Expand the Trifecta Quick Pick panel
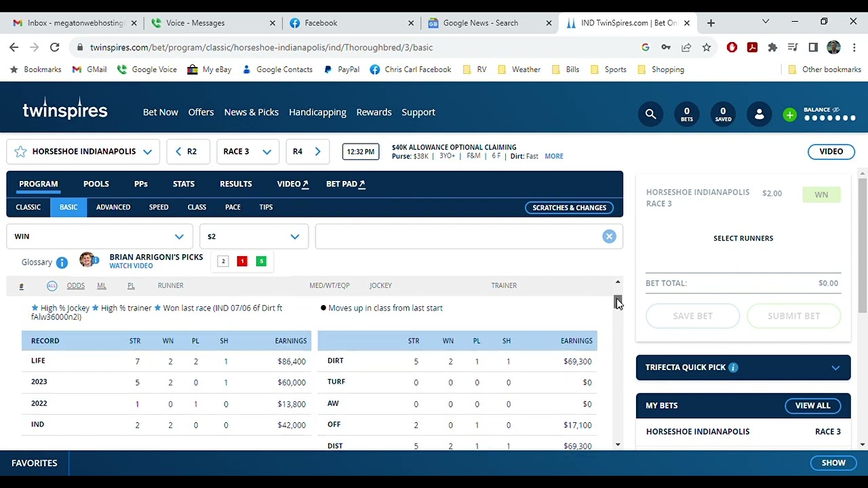The image size is (868, 488). point(835,367)
